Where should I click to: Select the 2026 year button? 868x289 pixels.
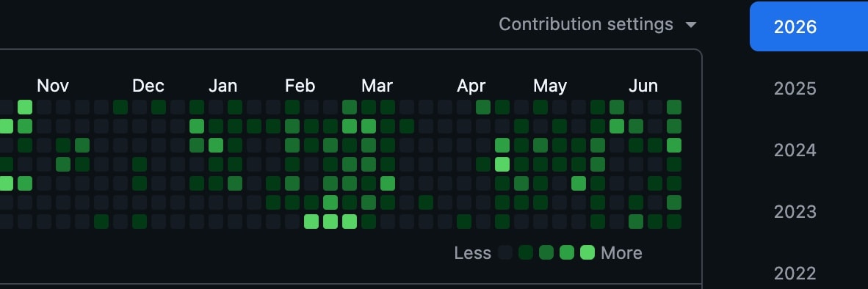[x=809, y=26]
